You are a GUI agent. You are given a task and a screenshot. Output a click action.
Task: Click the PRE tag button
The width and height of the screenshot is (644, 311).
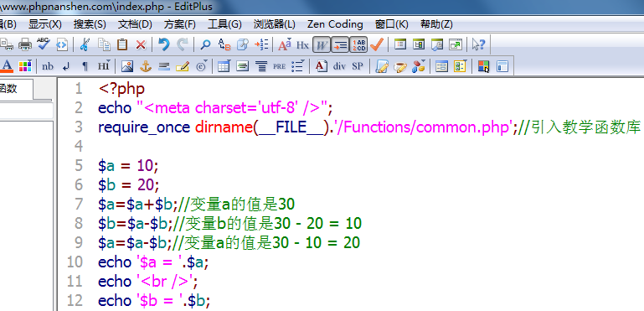279,66
